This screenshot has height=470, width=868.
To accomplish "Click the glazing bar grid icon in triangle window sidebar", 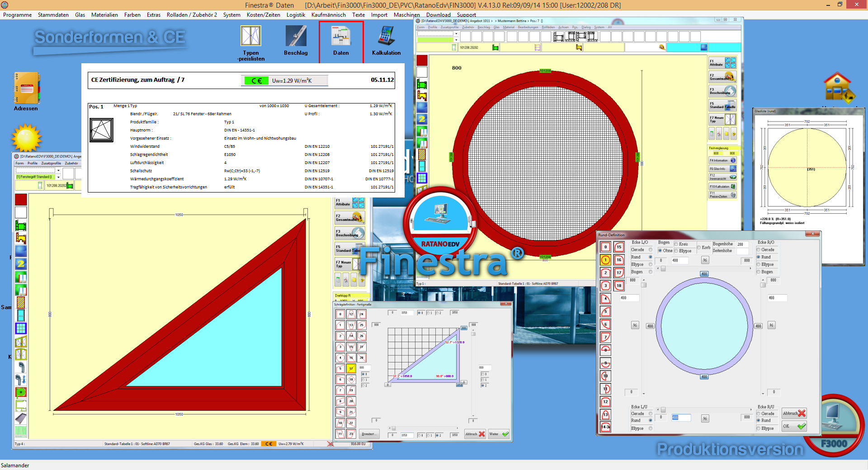I will [21, 328].
